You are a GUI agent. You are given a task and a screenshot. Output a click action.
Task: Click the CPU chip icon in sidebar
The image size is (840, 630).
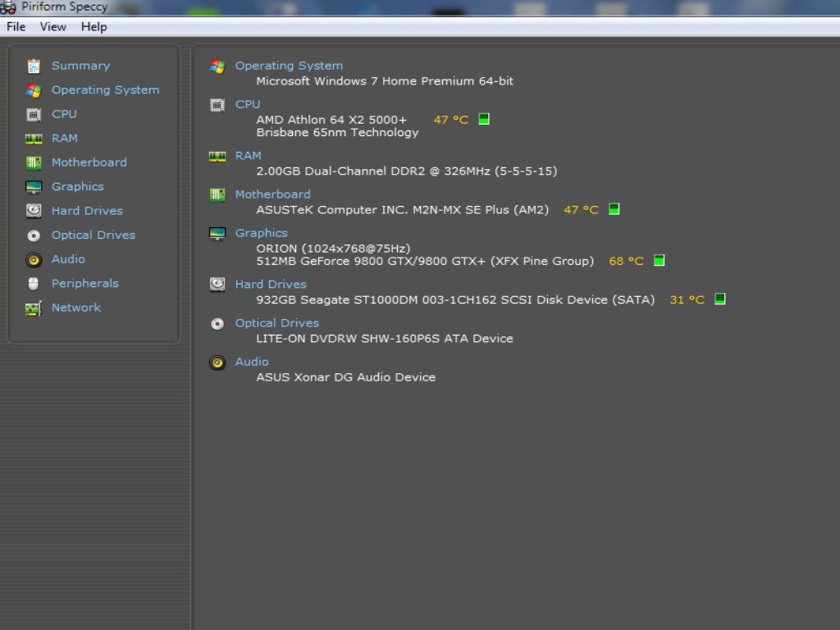pyautogui.click(x=34, y=114)
